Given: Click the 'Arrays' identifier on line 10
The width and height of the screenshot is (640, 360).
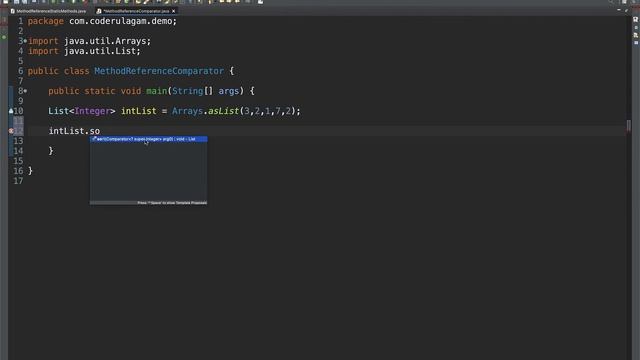Looking at the screenshot, I should (x=187, y=111).
